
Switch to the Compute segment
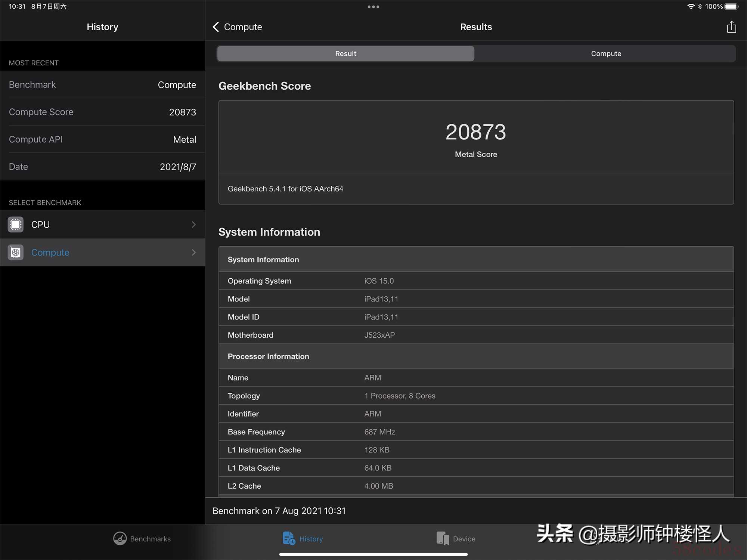tap(605, 53)
